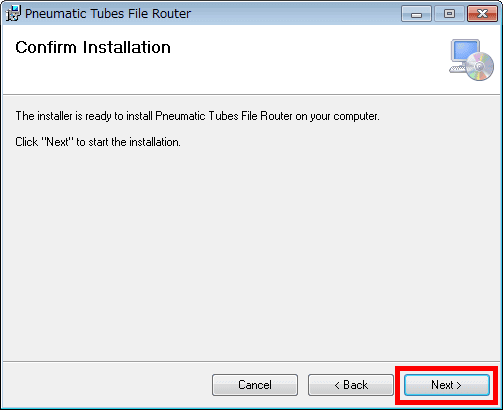Click the "Confirm Installation" heading
This screenshot has width=503, height=410.
pos(93,47)
